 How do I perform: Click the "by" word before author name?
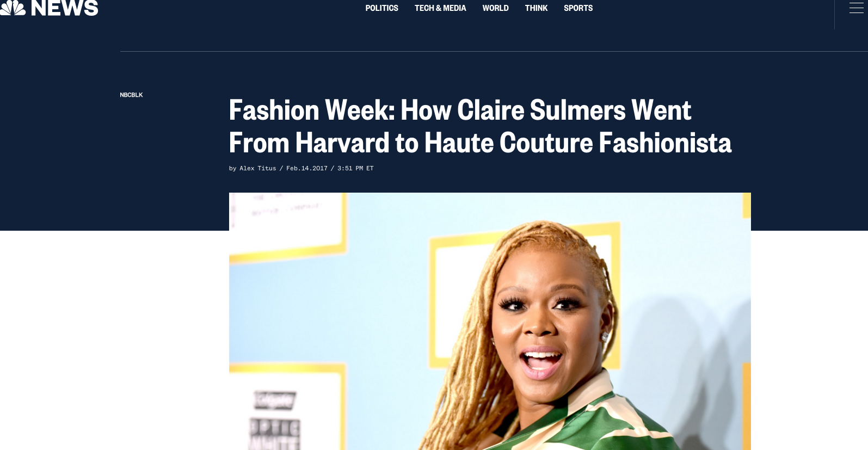coord(233,169)
